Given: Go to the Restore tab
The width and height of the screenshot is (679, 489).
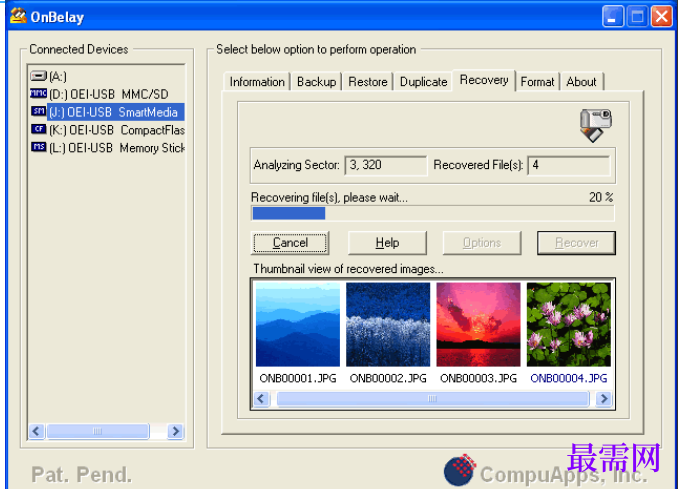Looking at the screenshot, I should tap(368, 82).
